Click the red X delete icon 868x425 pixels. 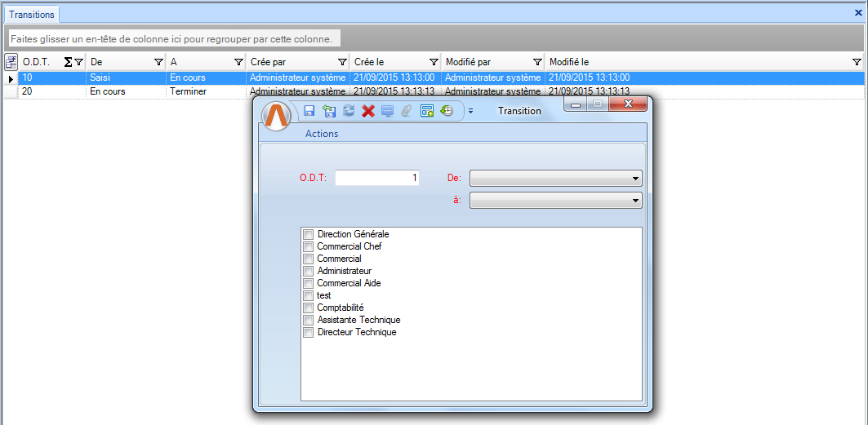point(368,111)
